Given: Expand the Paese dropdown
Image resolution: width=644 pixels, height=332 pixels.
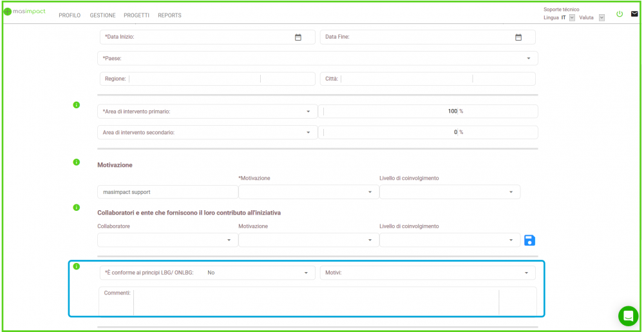Looking at the screenshot, I should (x=528, y=58).
